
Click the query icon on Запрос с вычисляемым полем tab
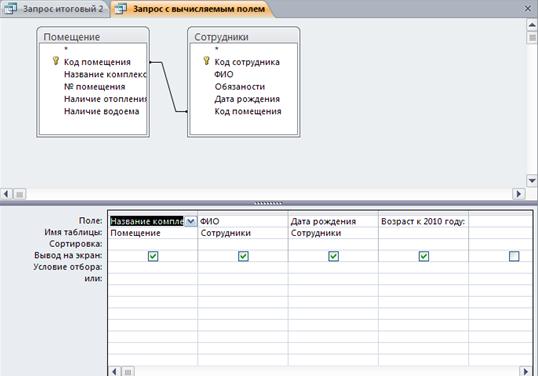[120, 9]
